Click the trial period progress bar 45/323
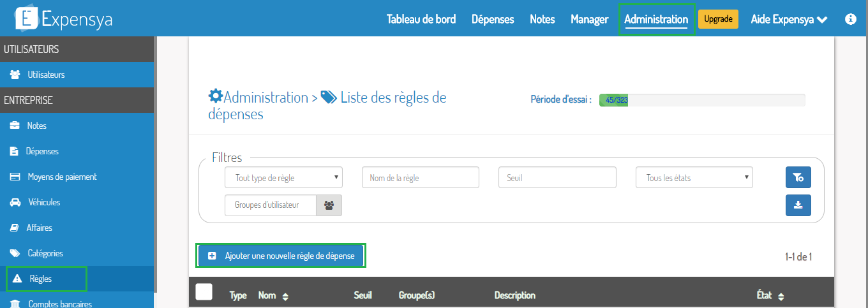The image size is (868, 308). click(x=702, y=100)
